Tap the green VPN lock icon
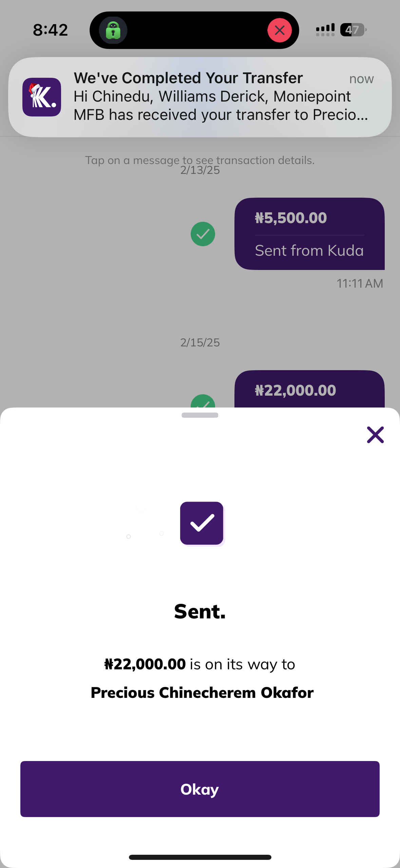 click(x=113, y=30)
